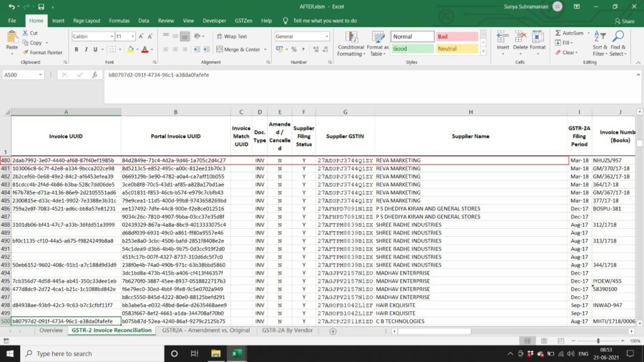644x362 pixels.
Task: Pick the yellow fill color button
Action: (x=130, y=50)
